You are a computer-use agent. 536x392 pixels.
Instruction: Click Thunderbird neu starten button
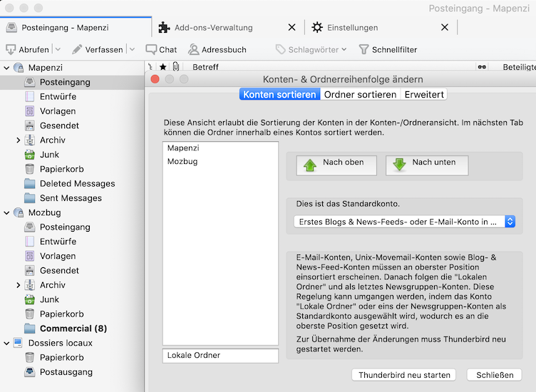(404, 375)
